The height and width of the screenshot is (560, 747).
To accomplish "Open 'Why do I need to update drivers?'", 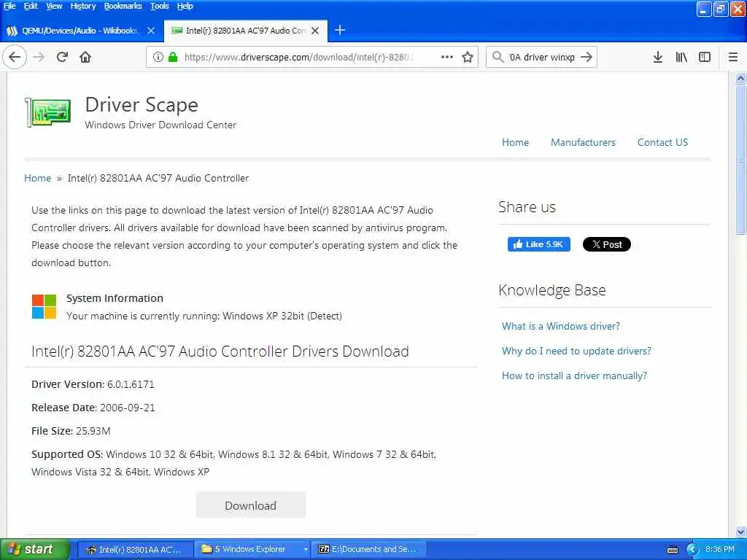I will (x=576, y=351).
